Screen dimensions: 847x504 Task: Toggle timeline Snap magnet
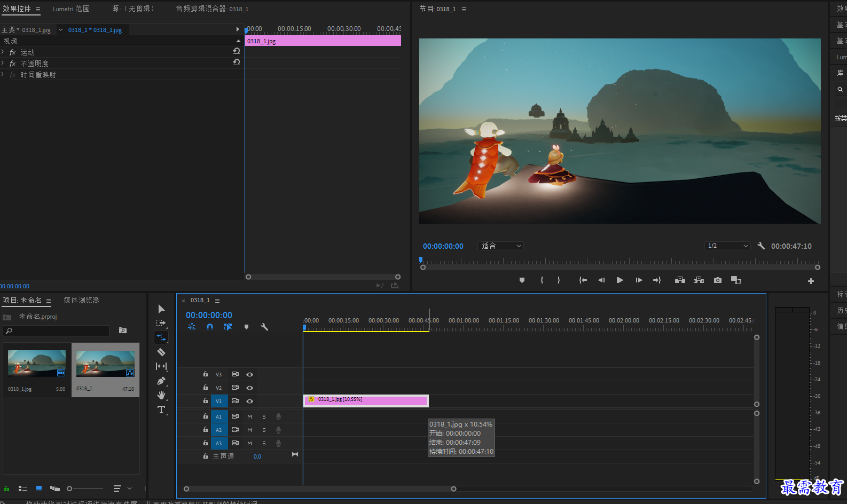click(210, 327)
